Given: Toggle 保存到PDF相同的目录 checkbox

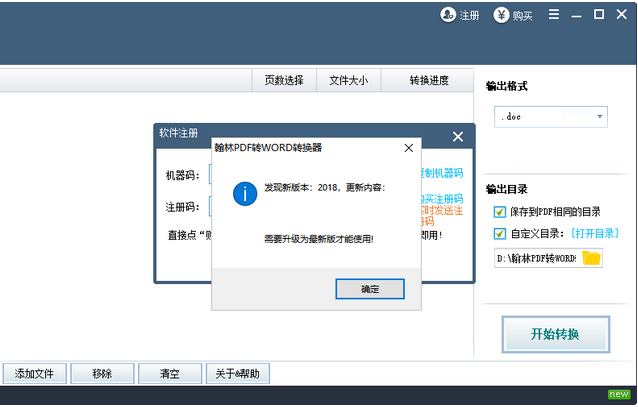Looking at the screenshot, I should pos(500,212).
